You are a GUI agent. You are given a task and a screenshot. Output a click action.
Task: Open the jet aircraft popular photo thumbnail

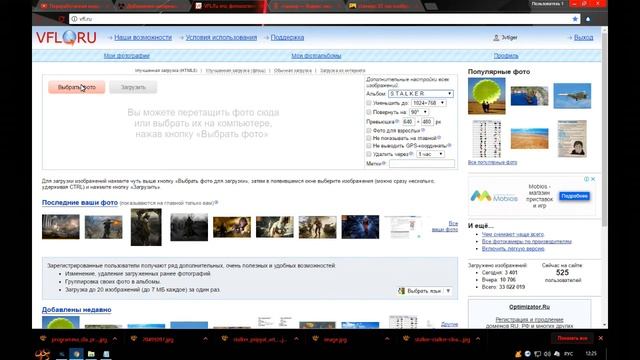[572, 96]
